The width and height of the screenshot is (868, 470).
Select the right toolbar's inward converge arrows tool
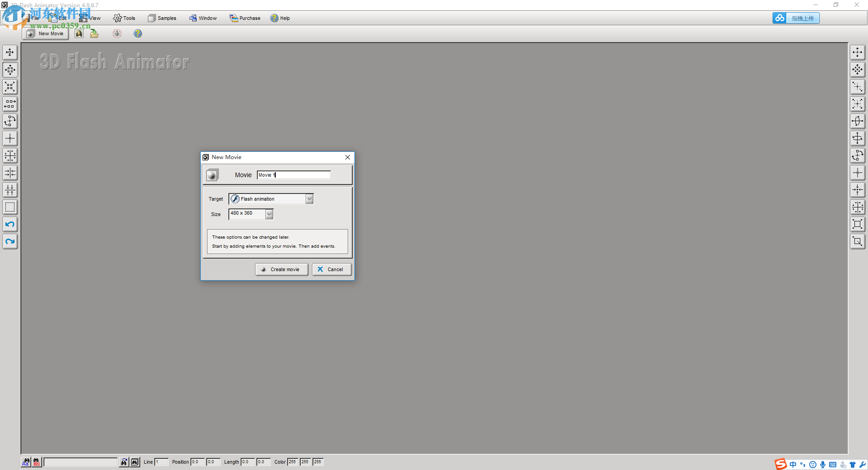click(x=858, y=190)
